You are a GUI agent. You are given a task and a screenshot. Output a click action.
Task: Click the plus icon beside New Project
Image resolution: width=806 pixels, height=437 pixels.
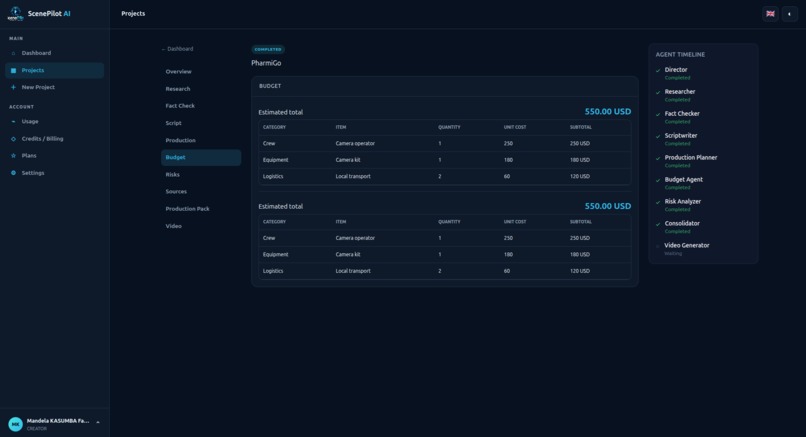point(13,87)
